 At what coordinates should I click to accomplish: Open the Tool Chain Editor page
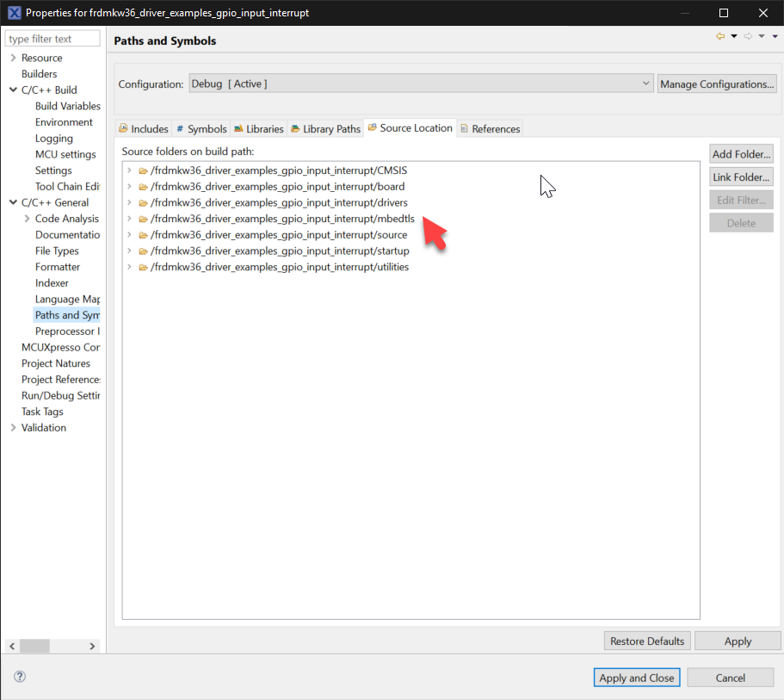67,187
